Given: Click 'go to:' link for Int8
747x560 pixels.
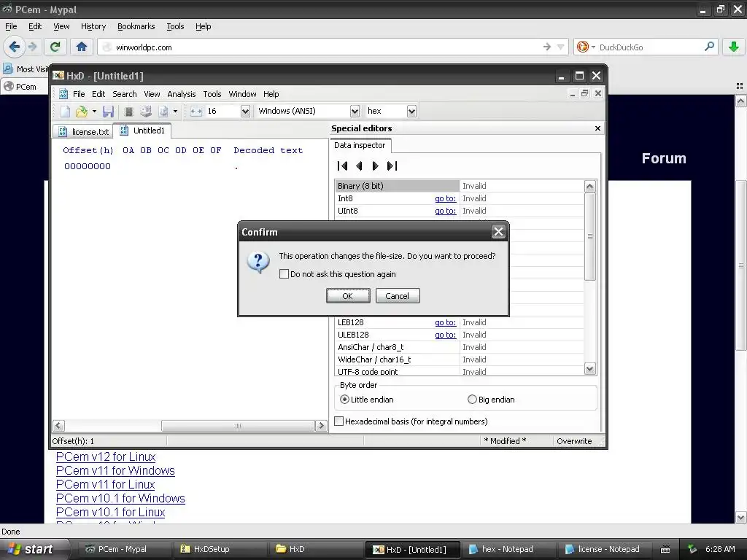Looking at the screenshot, I should (445, 198).
